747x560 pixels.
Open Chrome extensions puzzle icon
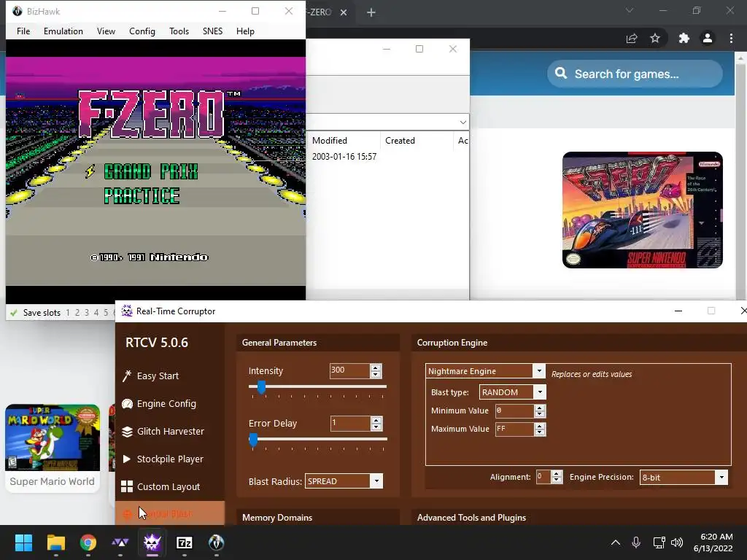(684, 38)
